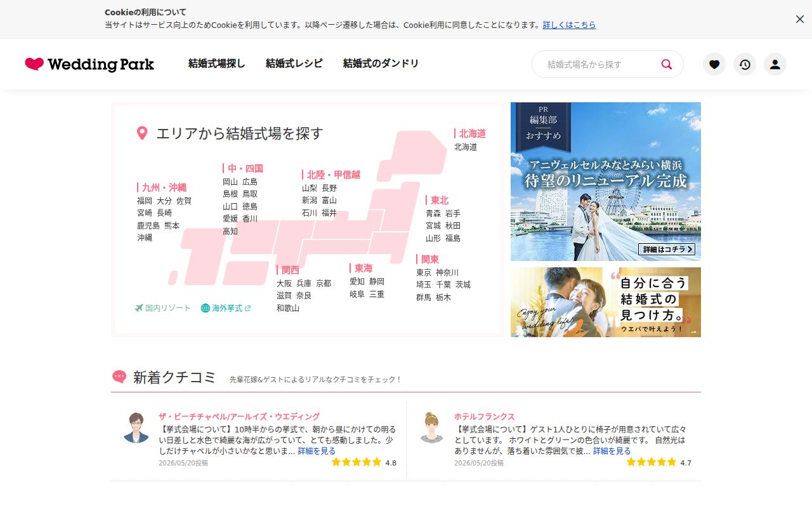The image size is (812, 508).
Task: Select 大阪 prefecture
Action: tap(284, 283)
